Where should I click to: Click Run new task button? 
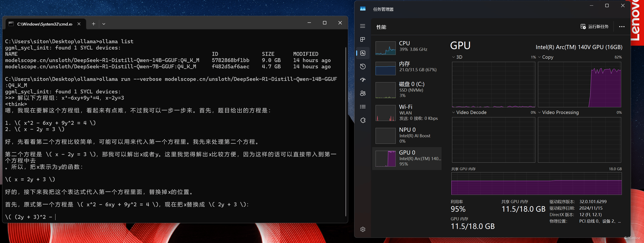tap(595, 27)
